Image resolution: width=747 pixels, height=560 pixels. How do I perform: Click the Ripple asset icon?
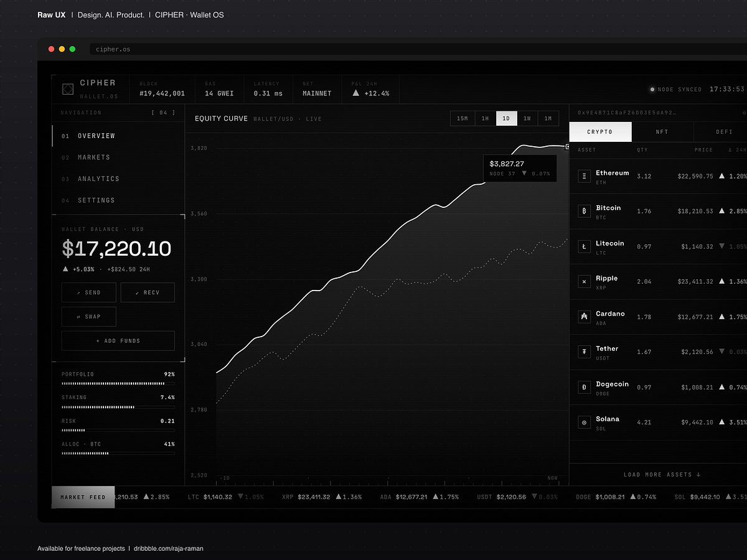584,281
